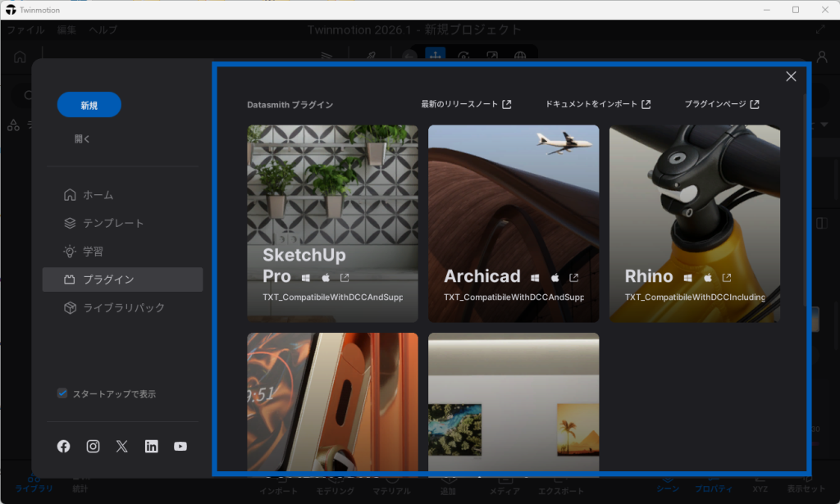This screenshot has width=840, height=504.
Task: Click the 開く button
Action: coord(83,139)
